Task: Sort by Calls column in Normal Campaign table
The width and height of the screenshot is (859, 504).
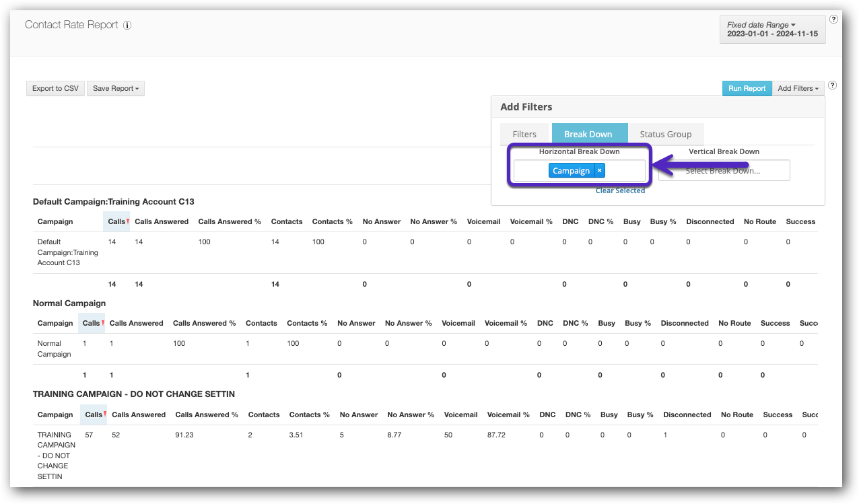Action: pyautogui.click(x=92, y=323)
